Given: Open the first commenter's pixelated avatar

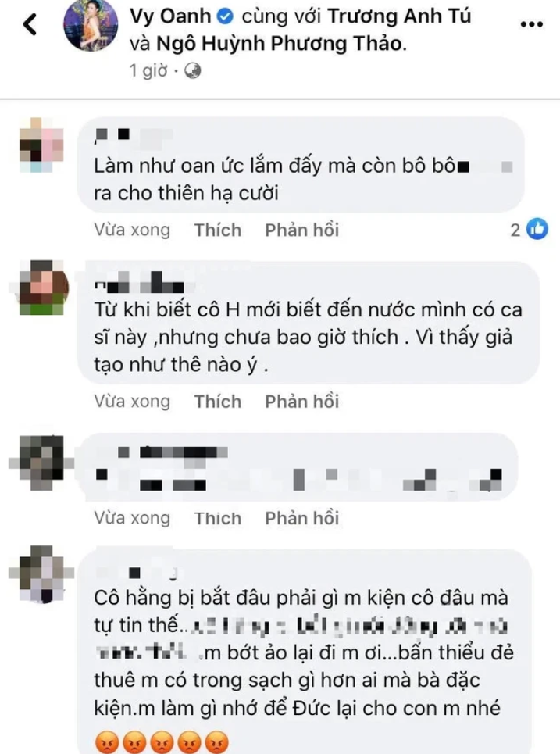Looking at the screenshot, I should click(41, 145).
